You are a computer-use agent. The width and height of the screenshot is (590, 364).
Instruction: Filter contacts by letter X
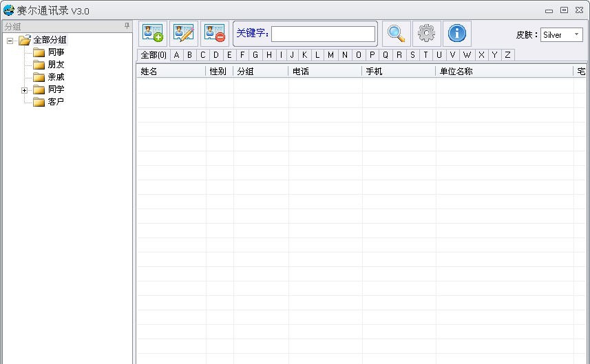pyautogui.click(x=481, y=55)
